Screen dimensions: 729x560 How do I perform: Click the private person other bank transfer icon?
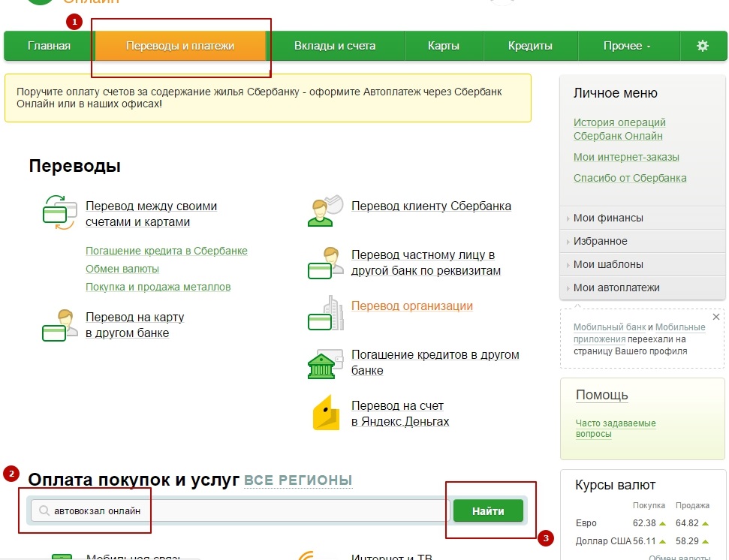tap(324, 263)
